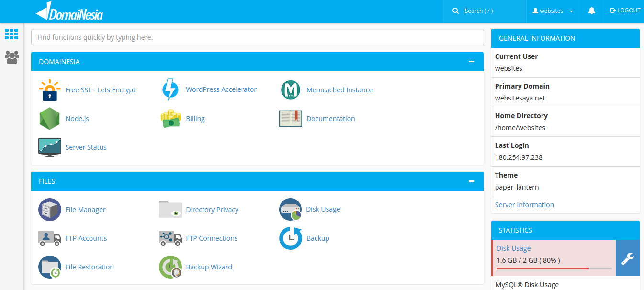Open the home grid icon in sidebar
Viewport: 644px width, 290px height.
(x=11, y=34)
